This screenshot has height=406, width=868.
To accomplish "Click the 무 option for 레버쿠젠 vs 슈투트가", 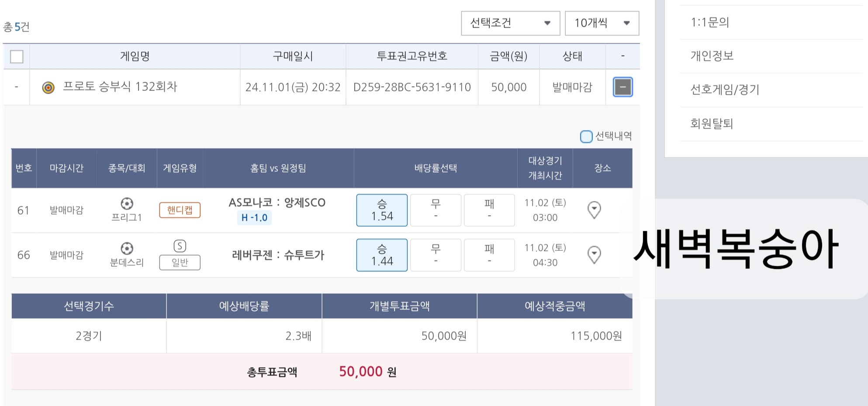I will pos(436,255).
